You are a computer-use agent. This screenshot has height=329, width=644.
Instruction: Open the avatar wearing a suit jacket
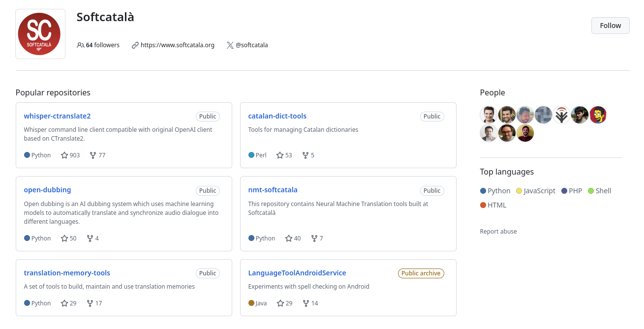[x=489, y=133]
